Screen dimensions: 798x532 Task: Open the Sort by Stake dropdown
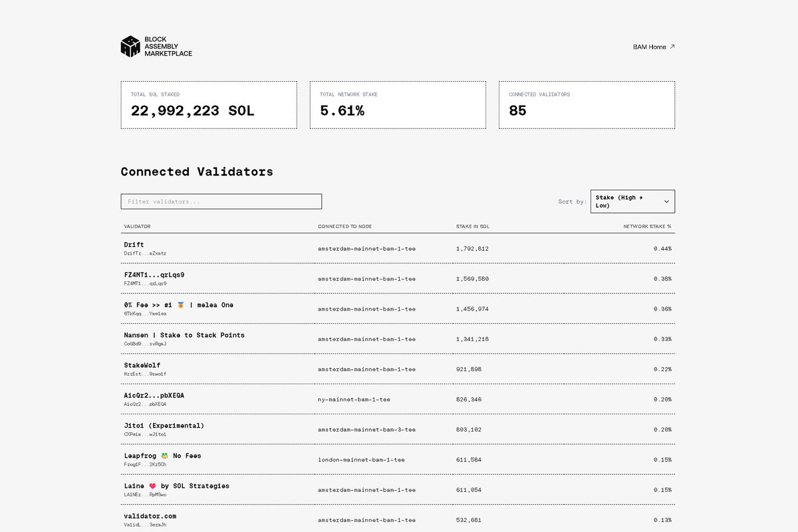coord(632,201)
